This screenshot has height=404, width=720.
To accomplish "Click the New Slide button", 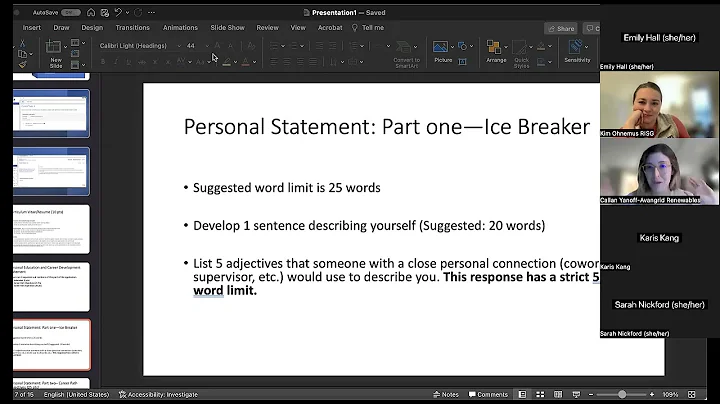I will tap(54, 54).
